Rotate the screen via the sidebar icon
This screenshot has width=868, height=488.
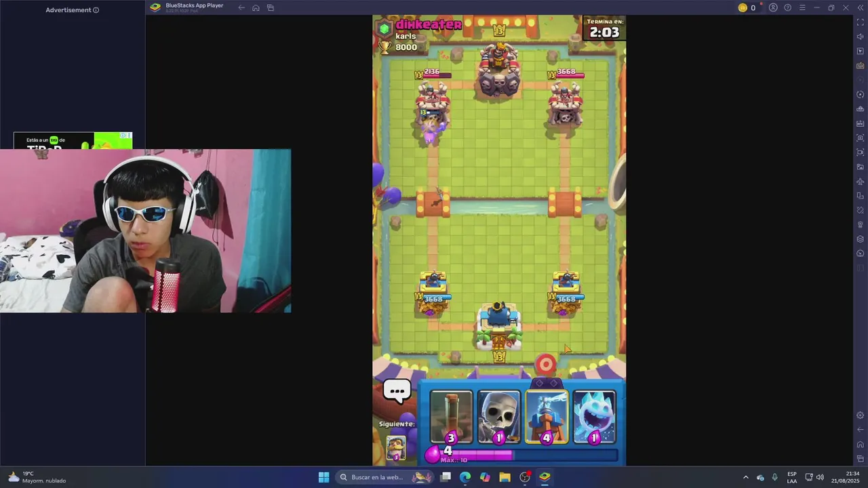(860, 196)
